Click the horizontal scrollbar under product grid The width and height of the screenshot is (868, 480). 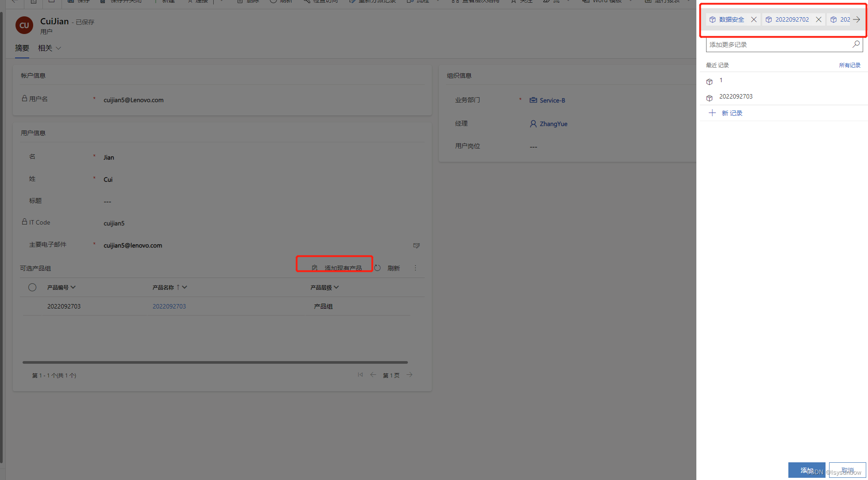[x=215, y=362]
